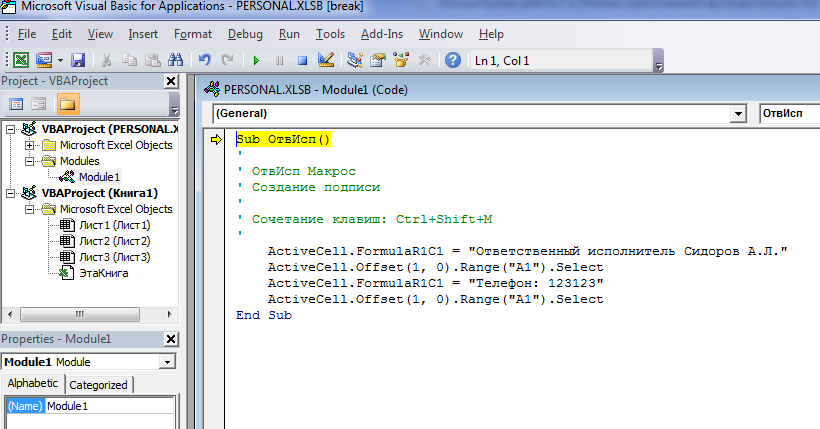This screenshot has width=820, height=429.
Task: Switch to the Alphabetic properties tab
Action: 32,383
